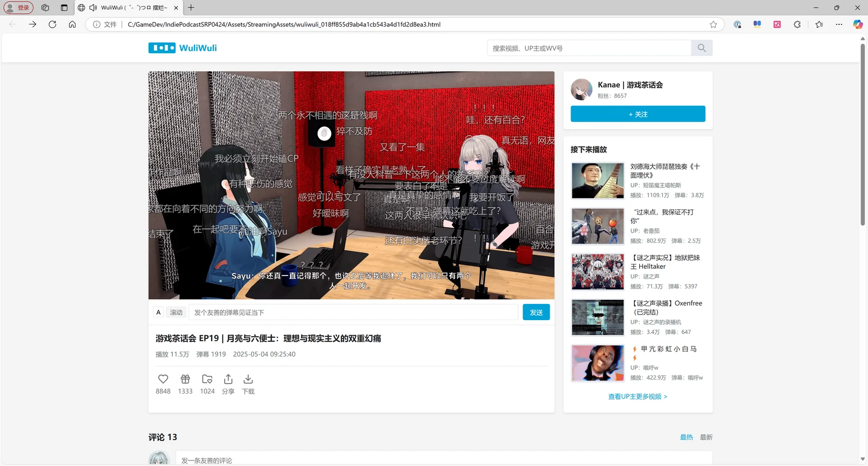The width and height of the screenshot is (868, 466).
Task: Mute tab audio speaker icon
Action: pos(93,8)
